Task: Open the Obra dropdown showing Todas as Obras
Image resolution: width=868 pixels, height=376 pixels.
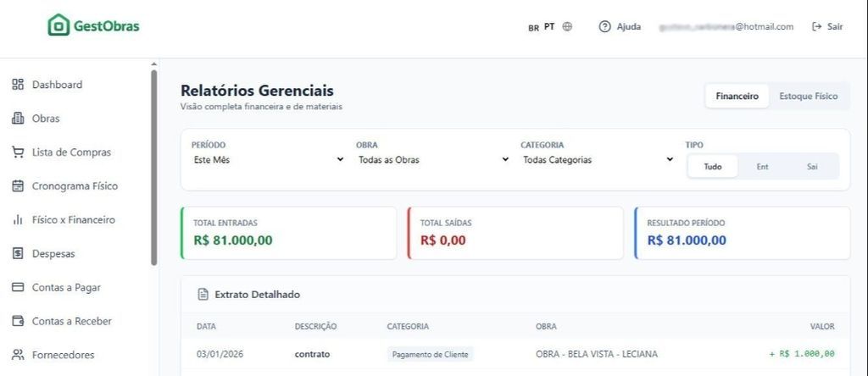Action: click(x=432, y=159)
